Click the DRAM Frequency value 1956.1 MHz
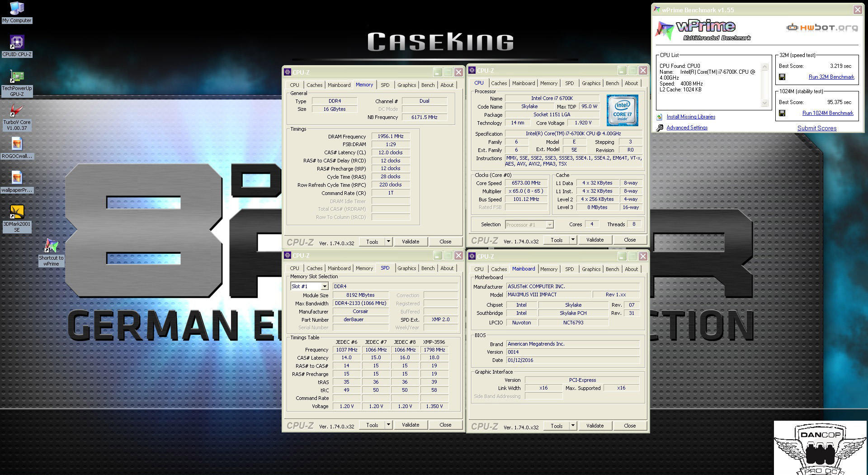 pos(391,136)
